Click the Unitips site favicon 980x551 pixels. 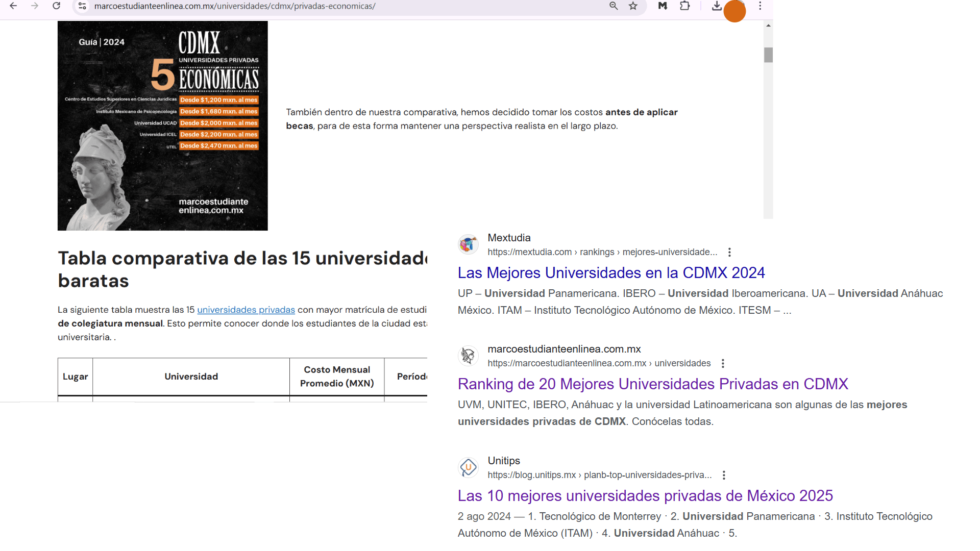(468, 467)
